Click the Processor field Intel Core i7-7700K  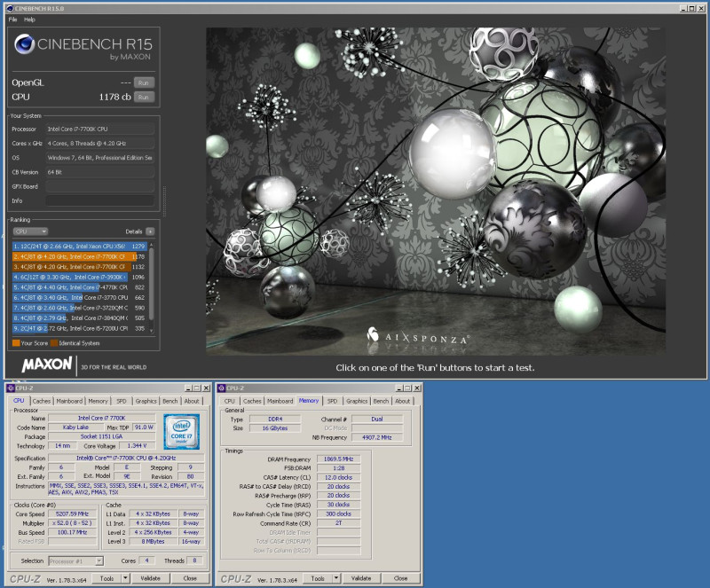[99, 129]
